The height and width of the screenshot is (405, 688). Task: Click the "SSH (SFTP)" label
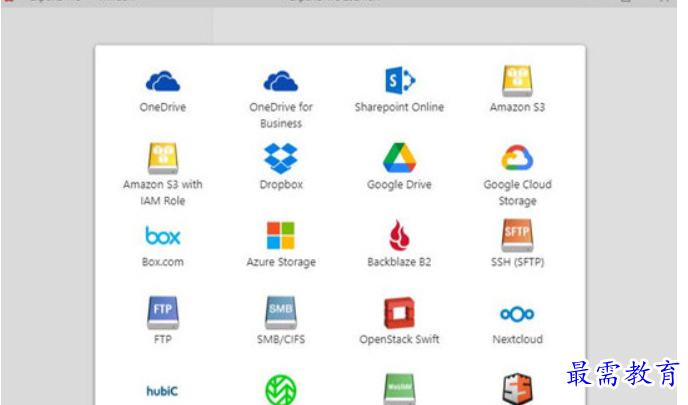coord(517,262)
